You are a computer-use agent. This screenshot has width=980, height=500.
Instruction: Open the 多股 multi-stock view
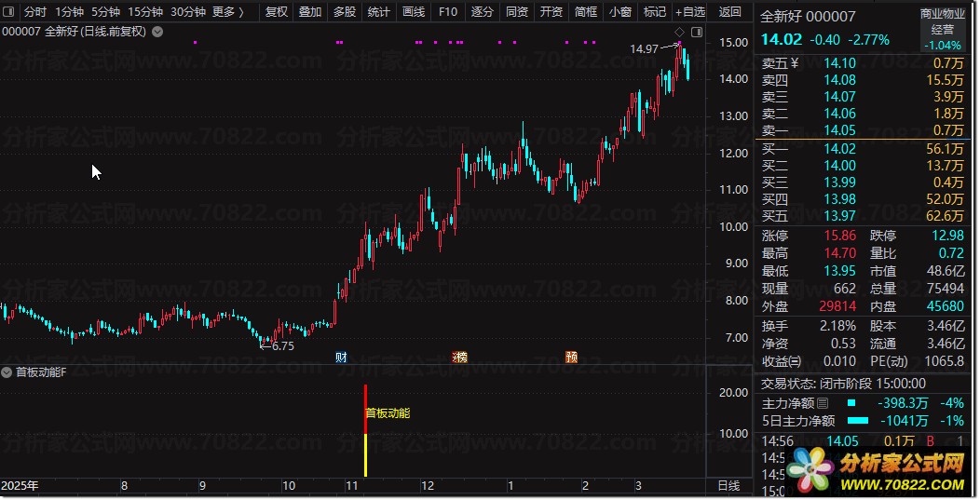click(345, 12)
